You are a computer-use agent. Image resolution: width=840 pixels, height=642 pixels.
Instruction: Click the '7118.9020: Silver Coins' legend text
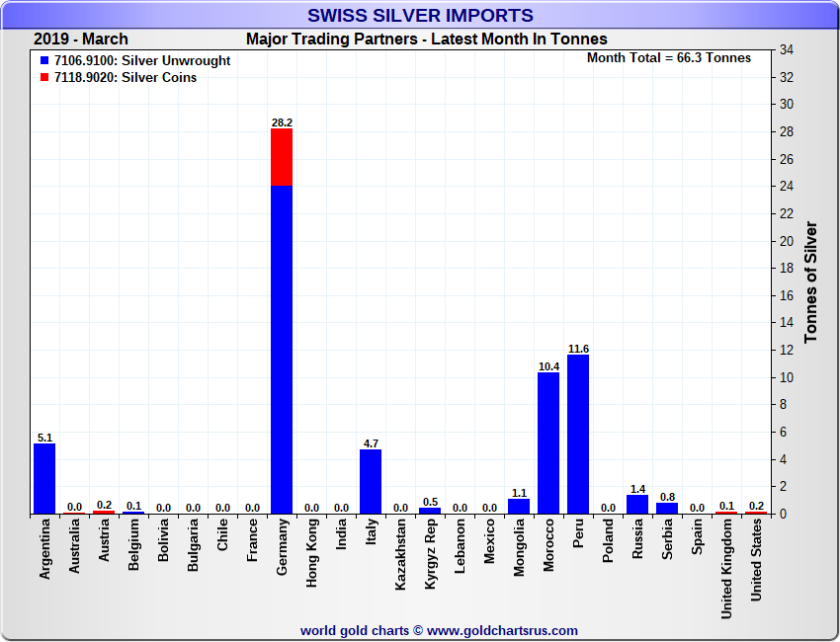click(126, 77)
